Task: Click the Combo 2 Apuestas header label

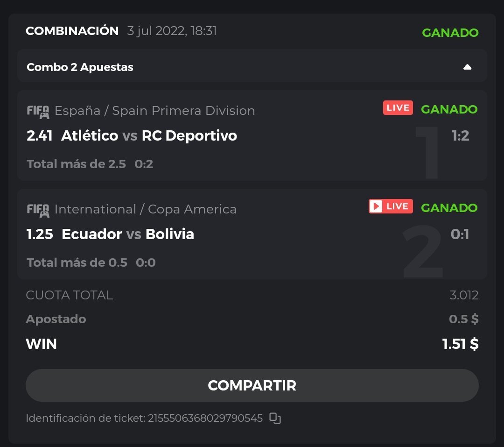Action: pos(80,67)
